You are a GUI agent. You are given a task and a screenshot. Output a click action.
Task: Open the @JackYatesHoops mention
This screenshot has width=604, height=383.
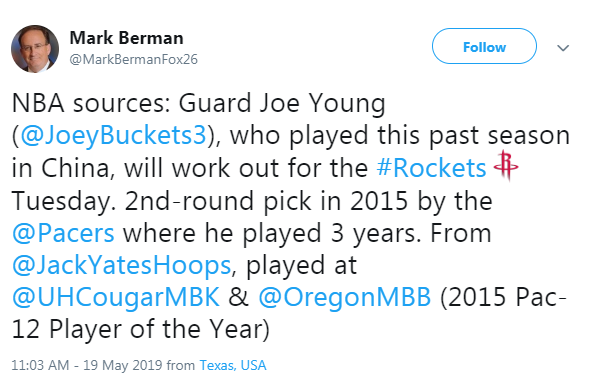(x=121, y=266)
